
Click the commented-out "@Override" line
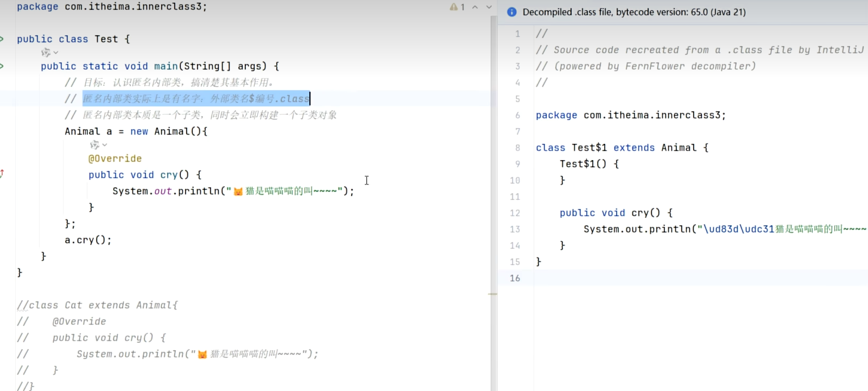click(61, 321)
